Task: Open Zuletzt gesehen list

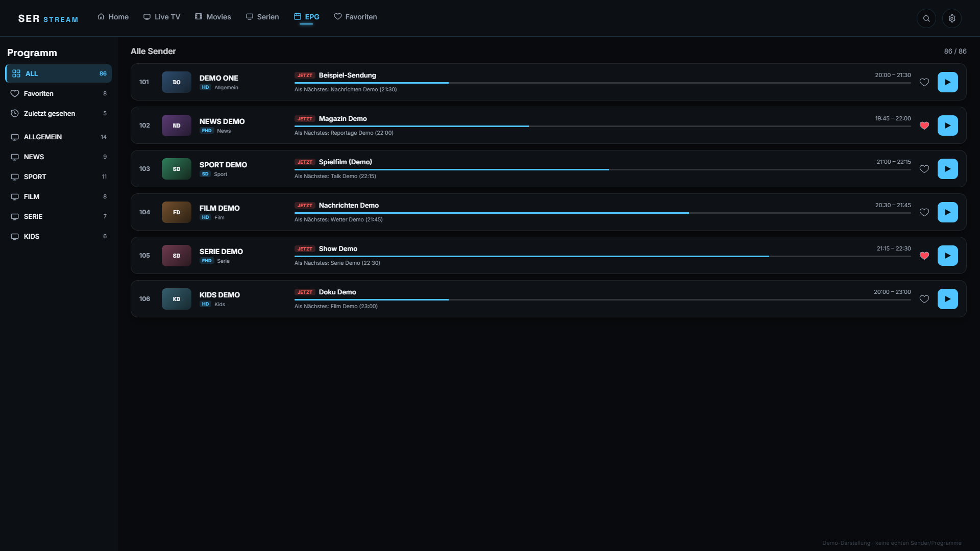Action: point(59,113)
